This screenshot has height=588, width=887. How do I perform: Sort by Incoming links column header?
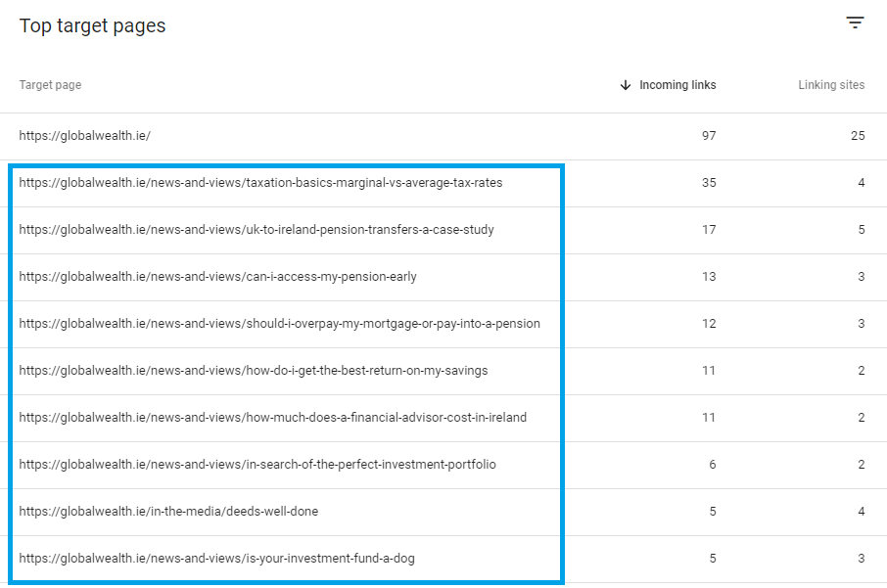[677, 85]
